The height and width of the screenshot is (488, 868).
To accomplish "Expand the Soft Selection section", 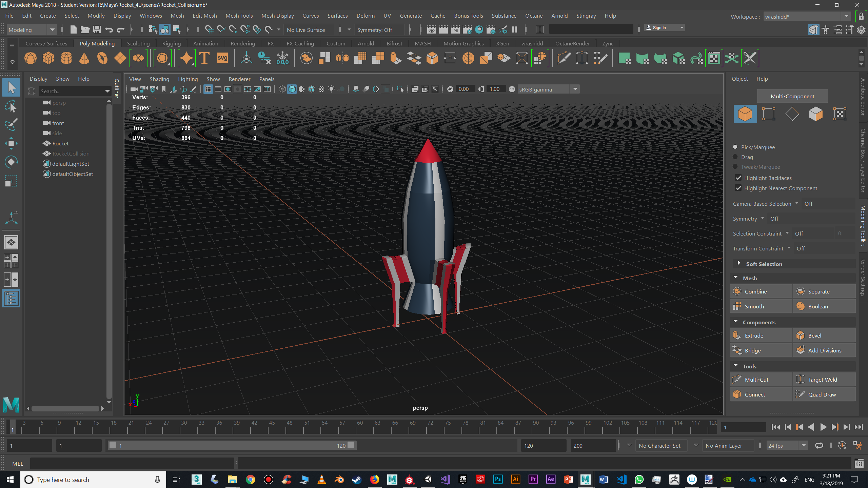I will [738, 264].
